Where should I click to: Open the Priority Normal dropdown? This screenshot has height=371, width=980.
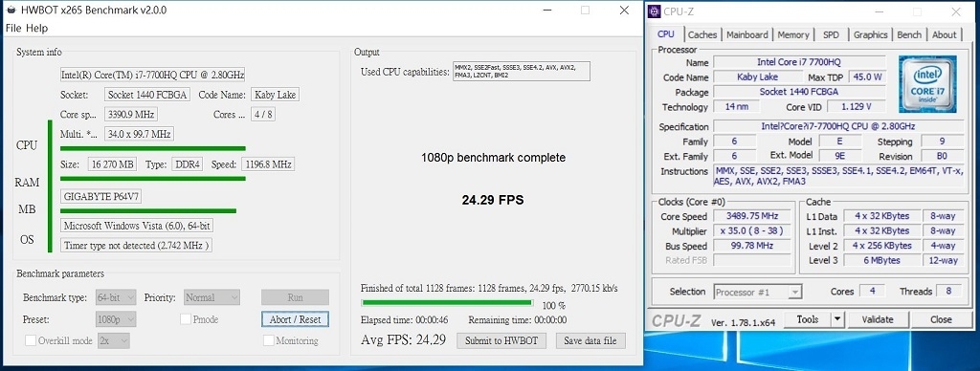[x=212, y=297]
